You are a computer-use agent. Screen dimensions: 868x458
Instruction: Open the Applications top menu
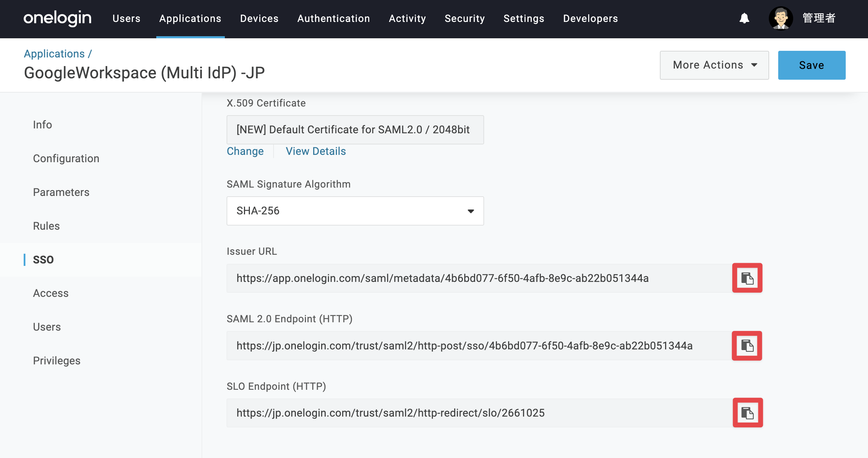190,18
